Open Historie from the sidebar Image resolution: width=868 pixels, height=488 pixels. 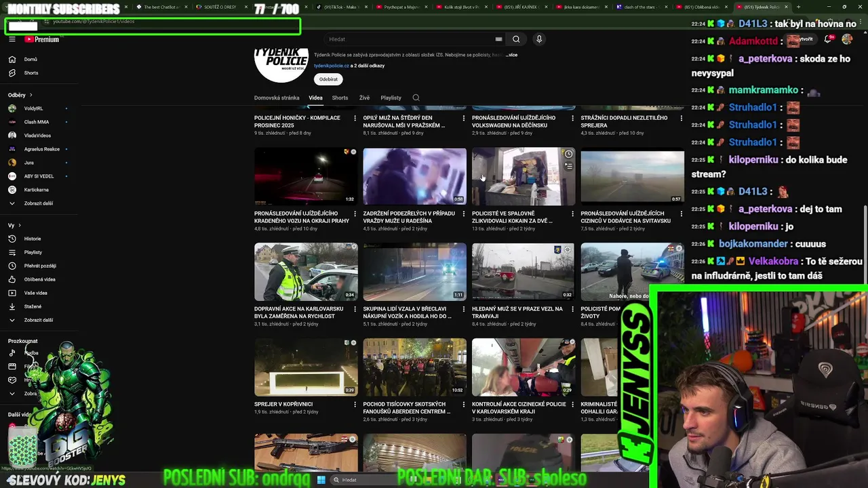click(33, 239)
